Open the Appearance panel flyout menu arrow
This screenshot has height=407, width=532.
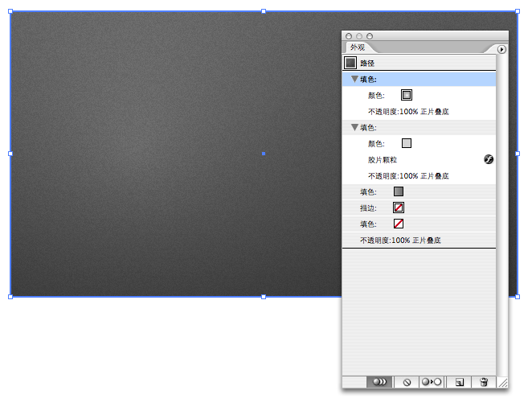click(x=501, y=50)
